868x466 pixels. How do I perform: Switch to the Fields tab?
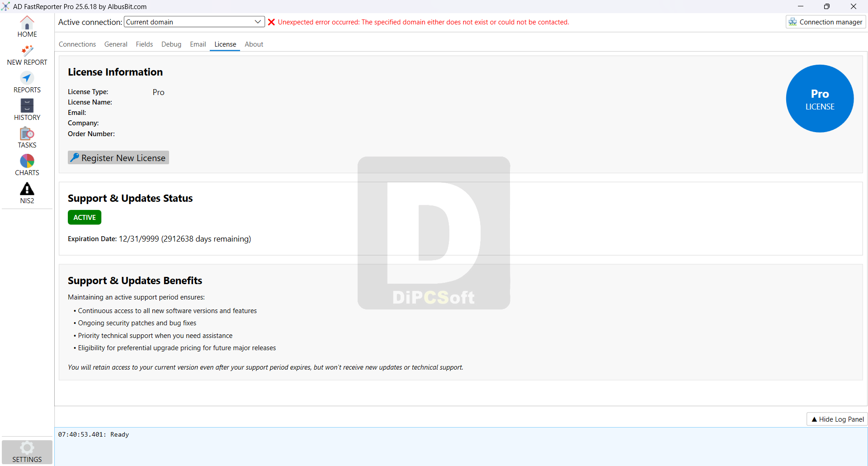144,44
